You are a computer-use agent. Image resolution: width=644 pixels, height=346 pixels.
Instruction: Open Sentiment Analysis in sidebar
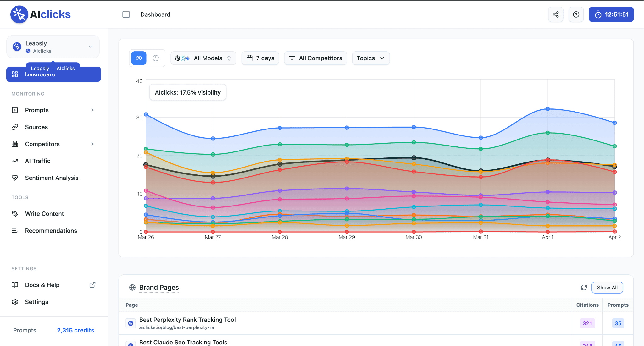click(x=52, y=178)
